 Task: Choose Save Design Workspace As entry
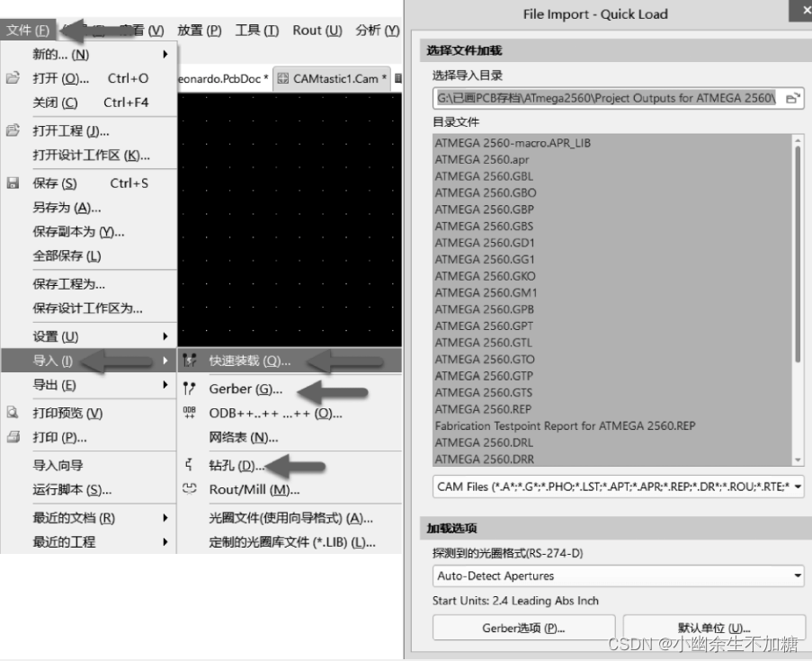click(x=89, y=308)
